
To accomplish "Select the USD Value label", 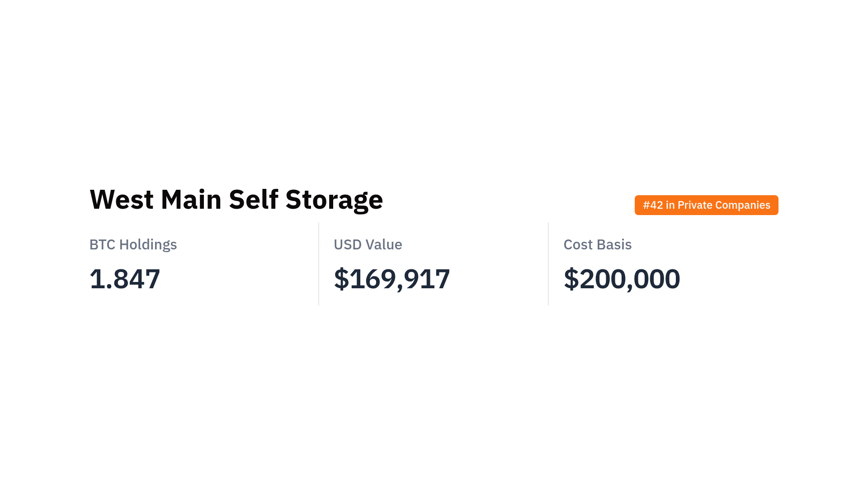I will pyautogui.click(x=368, y=244).
